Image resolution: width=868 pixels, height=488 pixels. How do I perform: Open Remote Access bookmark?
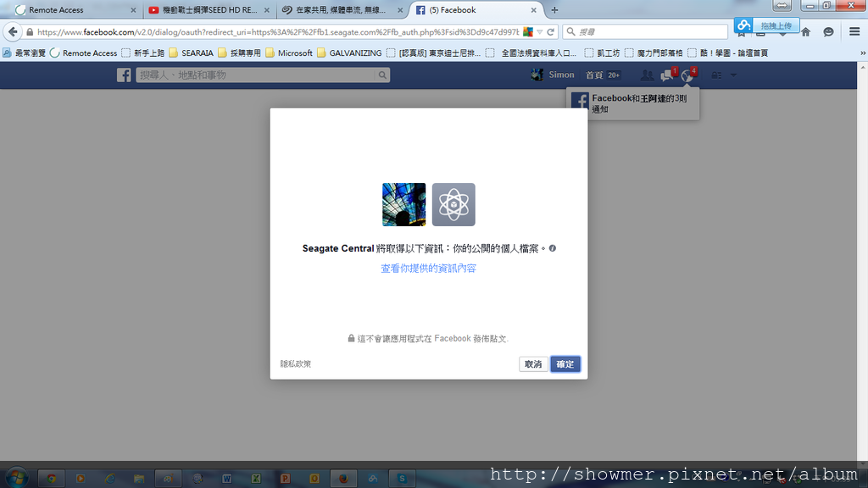click(x=84, y=53)
